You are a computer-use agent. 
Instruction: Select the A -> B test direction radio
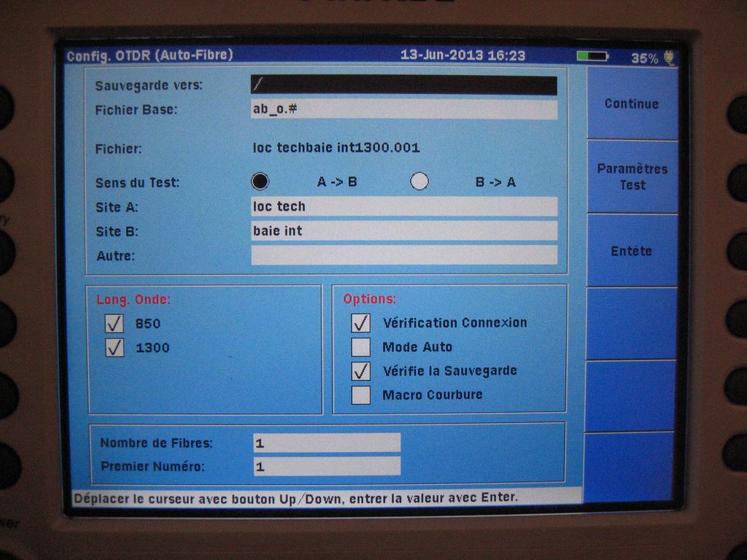point(260,182)
